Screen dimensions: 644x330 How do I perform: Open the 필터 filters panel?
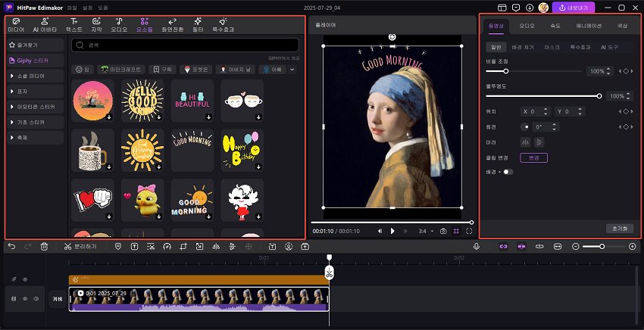click(198, 25)
